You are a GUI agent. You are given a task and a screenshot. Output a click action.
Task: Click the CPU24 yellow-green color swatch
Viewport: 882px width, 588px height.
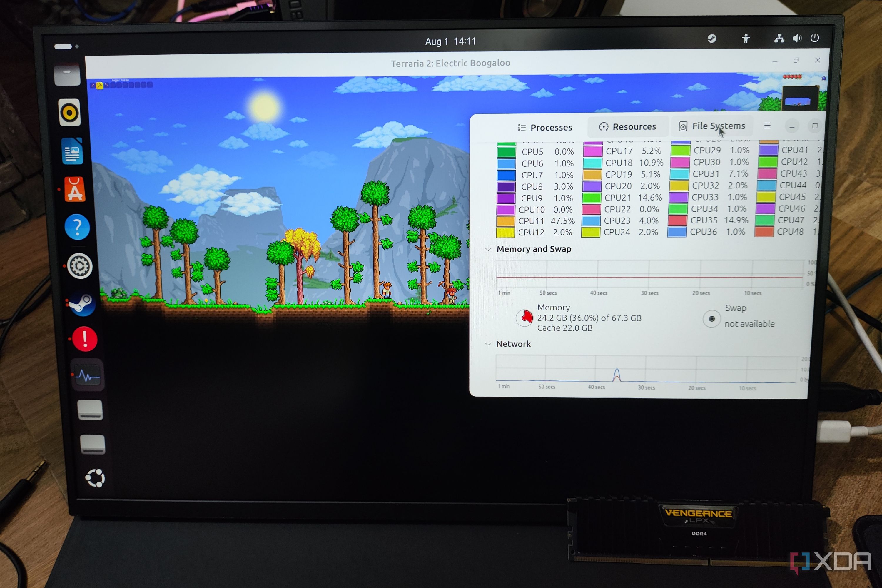(x=591, y=232)
